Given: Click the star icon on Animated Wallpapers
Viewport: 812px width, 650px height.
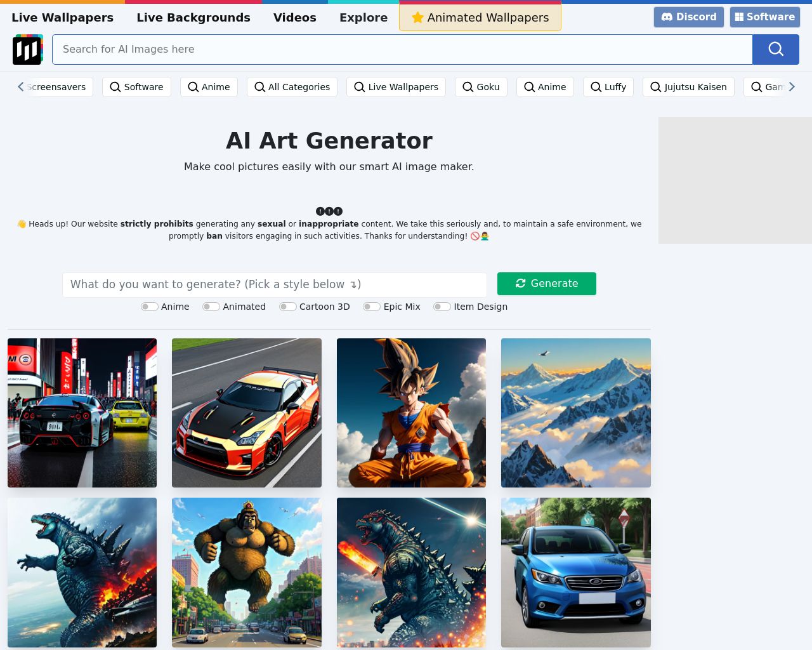Looking at the screenshot, I should [417, 17].
